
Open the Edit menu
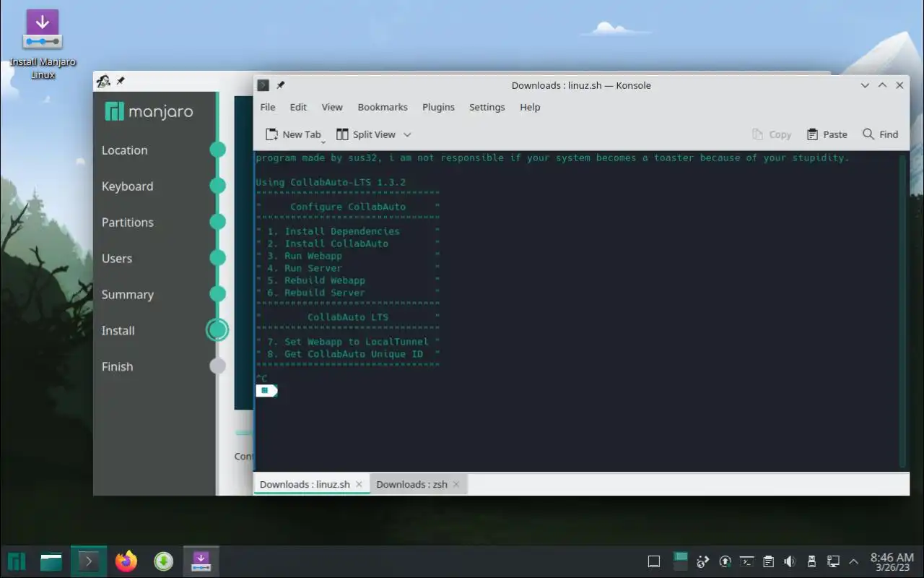(x=298, y=107)
